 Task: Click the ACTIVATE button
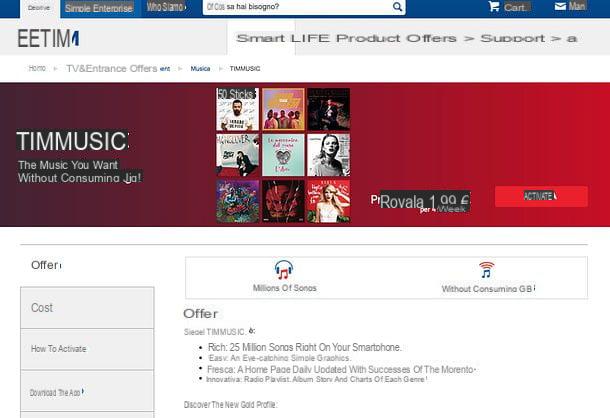pos(541,196)
